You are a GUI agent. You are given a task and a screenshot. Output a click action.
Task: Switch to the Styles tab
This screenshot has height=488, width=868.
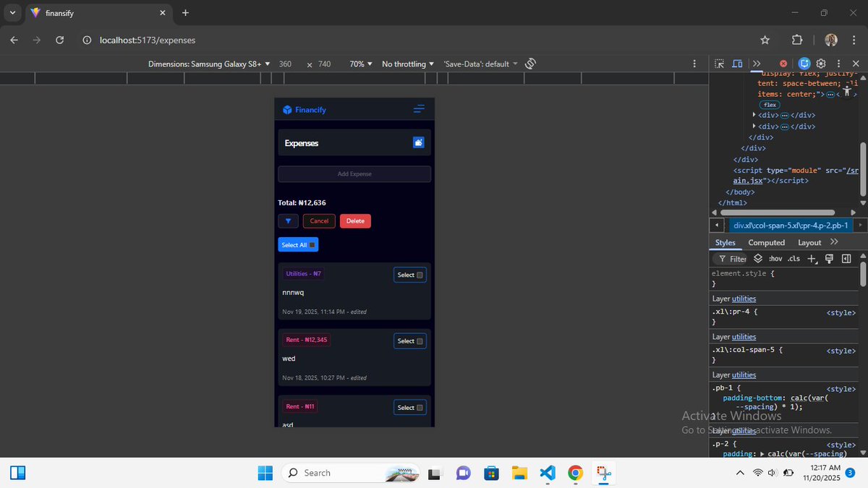pos(726,243)
